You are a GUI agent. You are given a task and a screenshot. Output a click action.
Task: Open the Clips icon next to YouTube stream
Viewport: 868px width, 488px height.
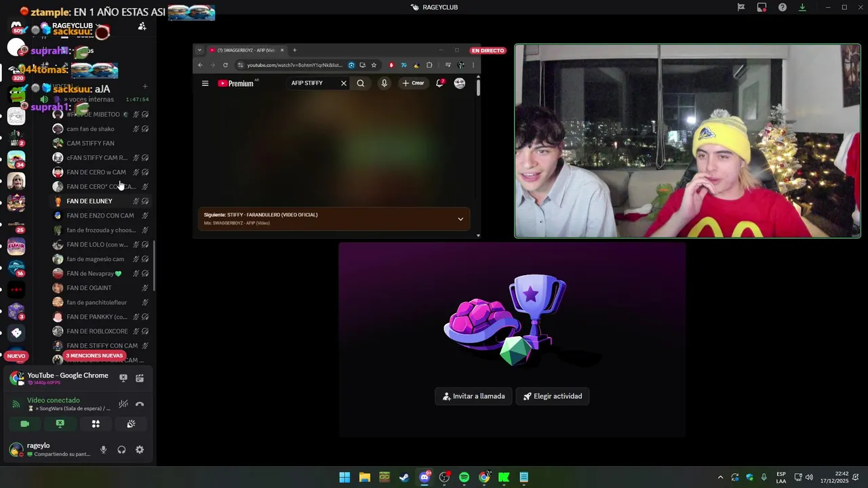coord(140,378)
